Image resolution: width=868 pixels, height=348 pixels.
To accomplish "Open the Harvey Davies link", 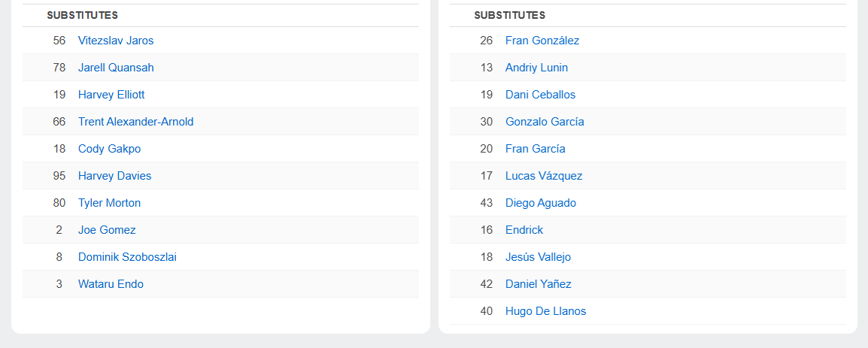I will click(114, 176).
